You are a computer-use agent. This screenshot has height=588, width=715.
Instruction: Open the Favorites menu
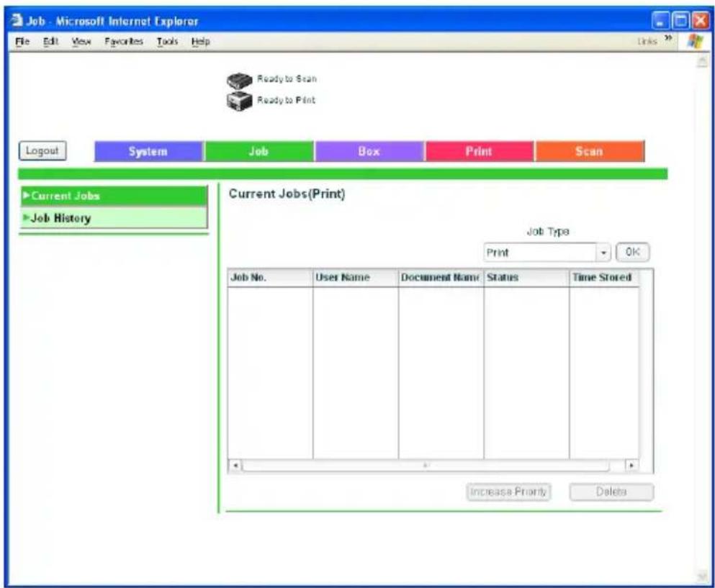124,42
